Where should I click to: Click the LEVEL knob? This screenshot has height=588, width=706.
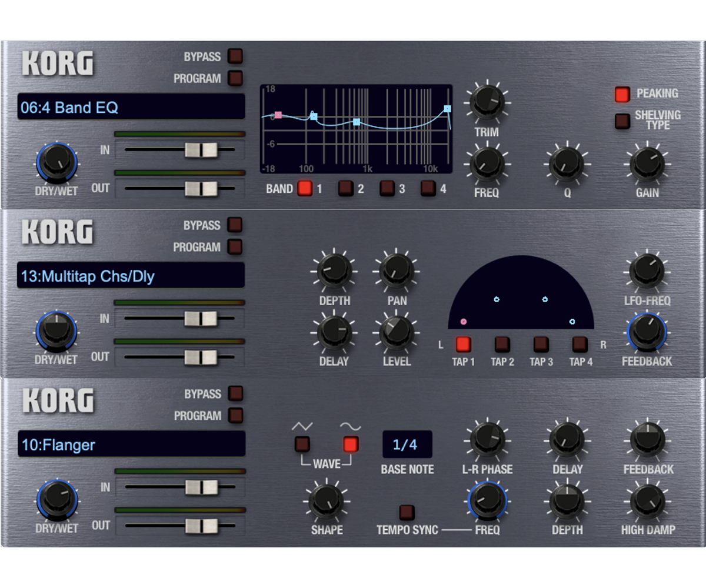coord(397,332)
